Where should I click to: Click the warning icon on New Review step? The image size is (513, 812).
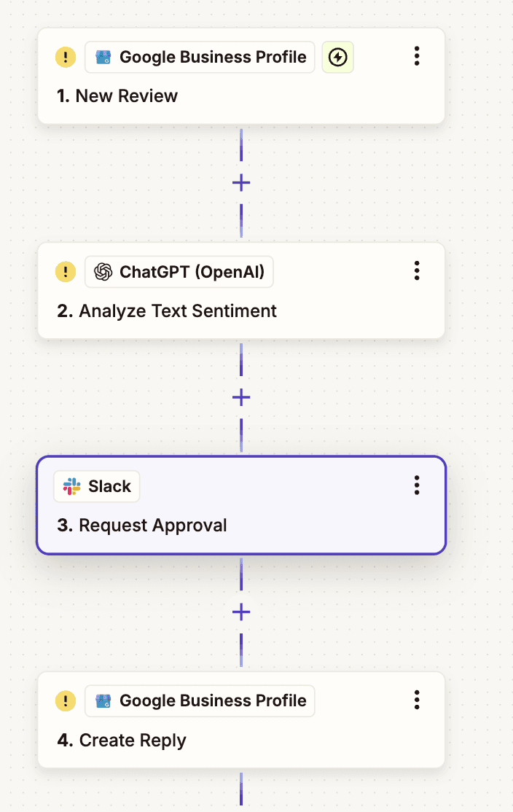point(66,57)
